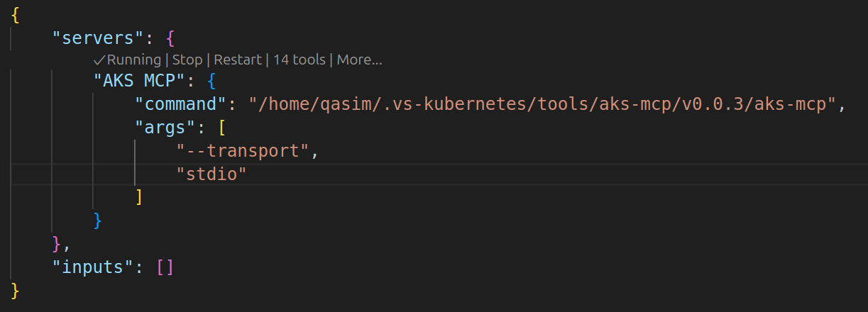This screenshot has height=312, width=868.
Task: Click the first opening brace of file
Action: [x=16, y=13]
